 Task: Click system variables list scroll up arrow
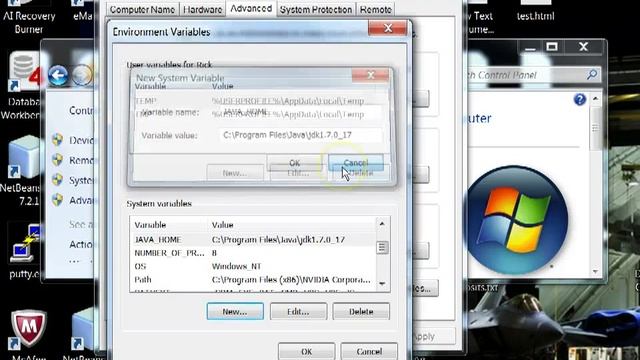(x=382, y=224)
